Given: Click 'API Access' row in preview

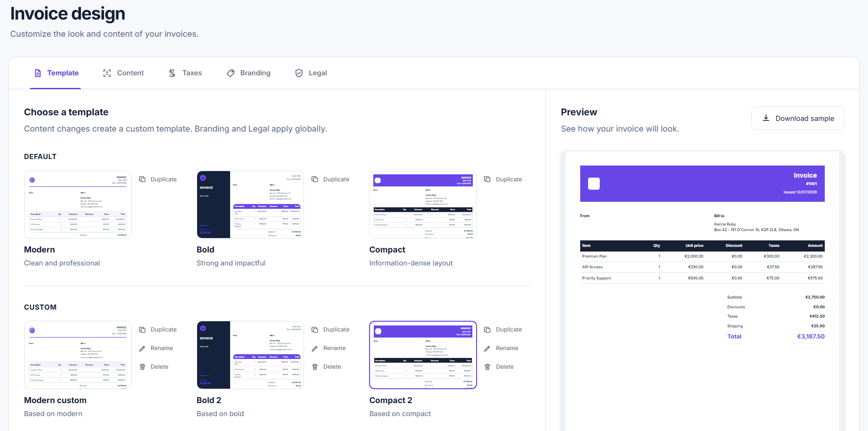Looking at the screenshot, I should coord(702,267).
